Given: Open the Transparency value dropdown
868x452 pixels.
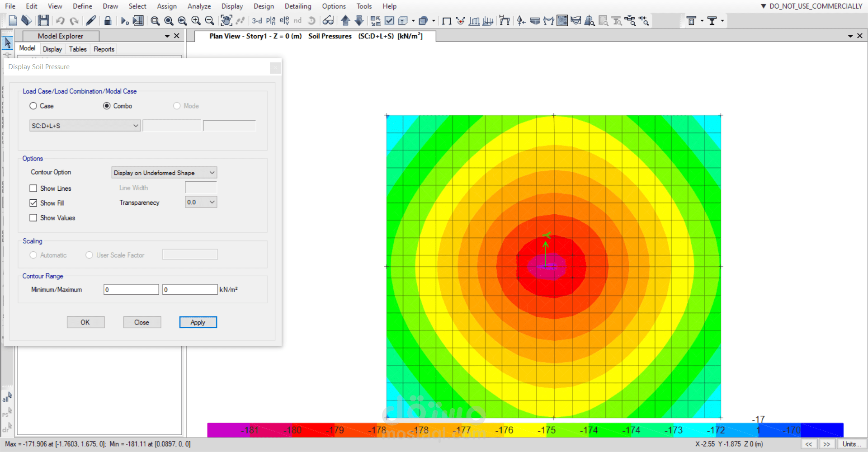Looking at the screenshot, I should 201,202.
